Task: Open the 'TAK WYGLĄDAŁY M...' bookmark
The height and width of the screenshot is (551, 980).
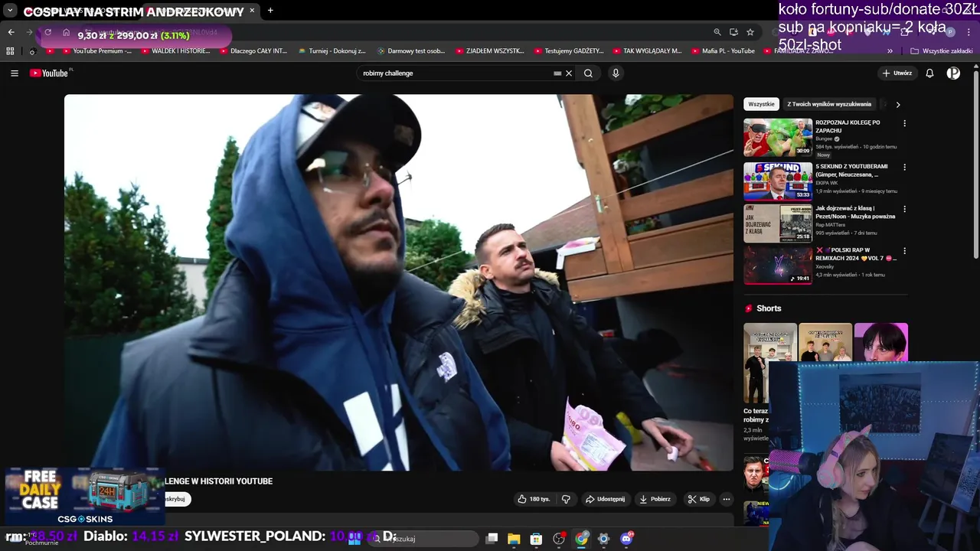Action: tap(648, 51)
